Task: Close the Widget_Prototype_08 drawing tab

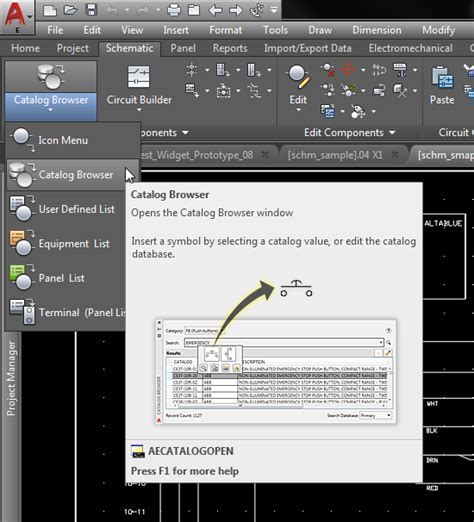Action: pos(264,155)
